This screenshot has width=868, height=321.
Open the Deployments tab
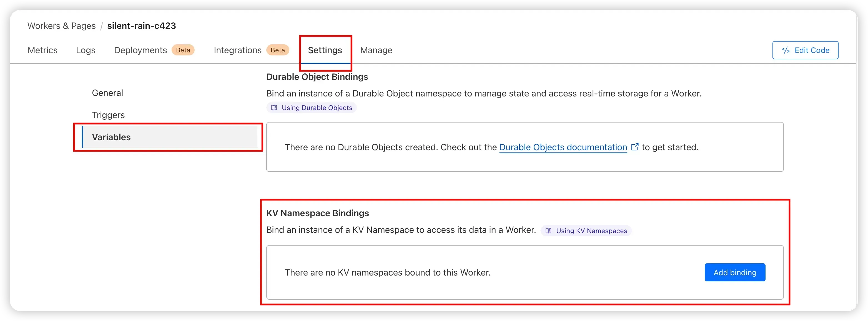click(x=141, y=50)
